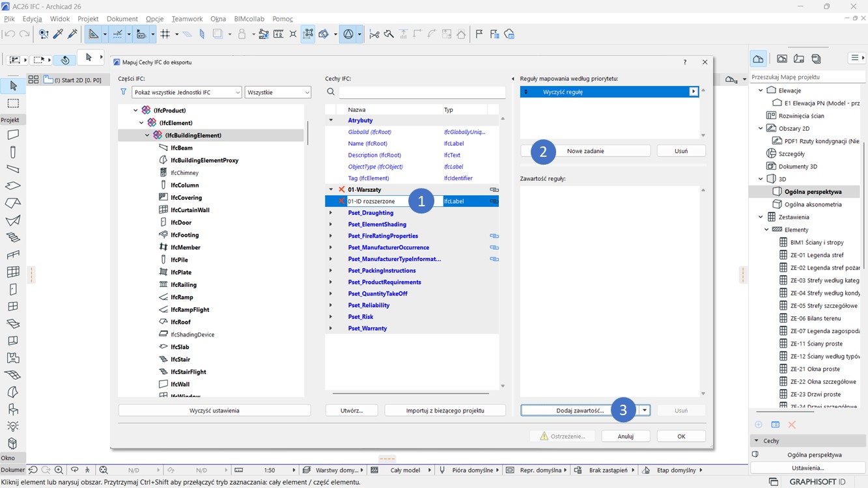868x488 pixels.
Task: Open the Teamwork menu
Action: [186, 19]
